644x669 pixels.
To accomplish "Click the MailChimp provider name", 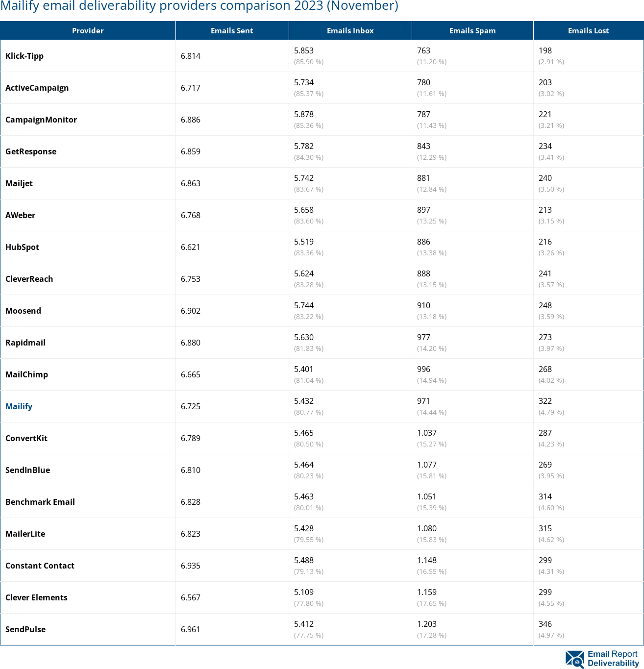I will (x=26, y=374).
